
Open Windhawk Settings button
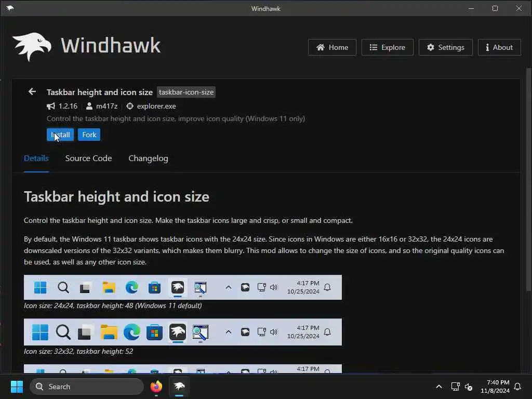click(445, 47)
